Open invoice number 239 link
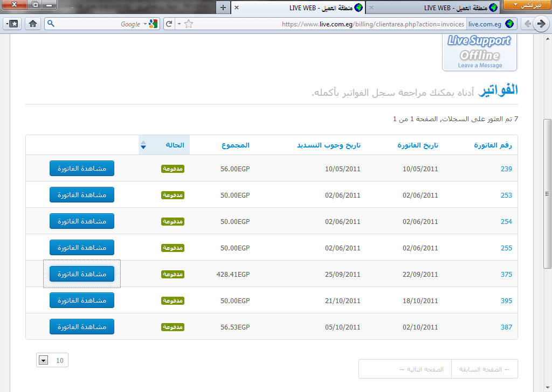Image resolution: width=552 pixels, height=392 pixels. pyautogui.click(x=506, y=169)
